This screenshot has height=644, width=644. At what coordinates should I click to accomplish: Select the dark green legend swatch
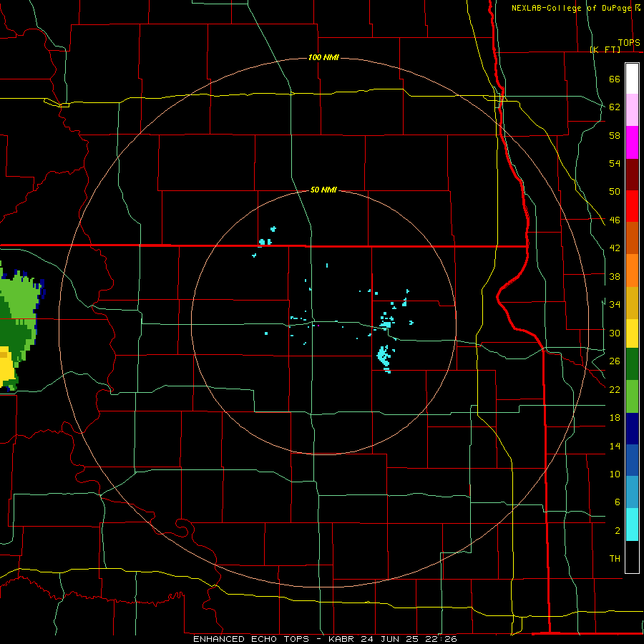[632, 364]
